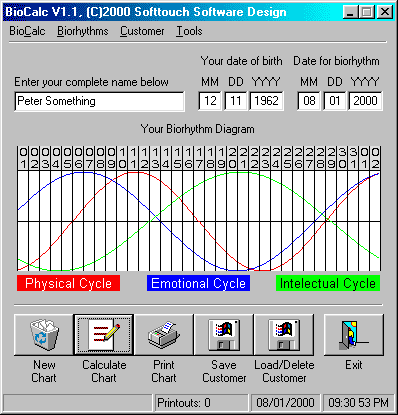
Task: Click the complete name input field
Action: click(99, 101)
